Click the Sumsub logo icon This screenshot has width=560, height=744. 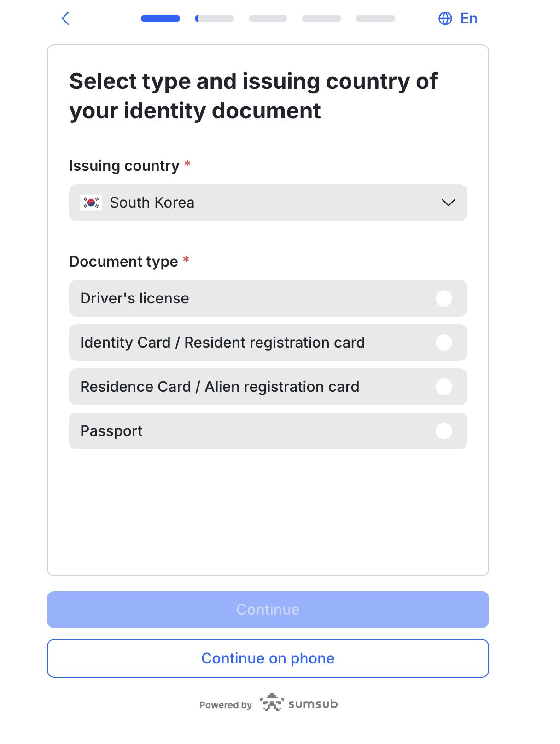click(272, 703)
